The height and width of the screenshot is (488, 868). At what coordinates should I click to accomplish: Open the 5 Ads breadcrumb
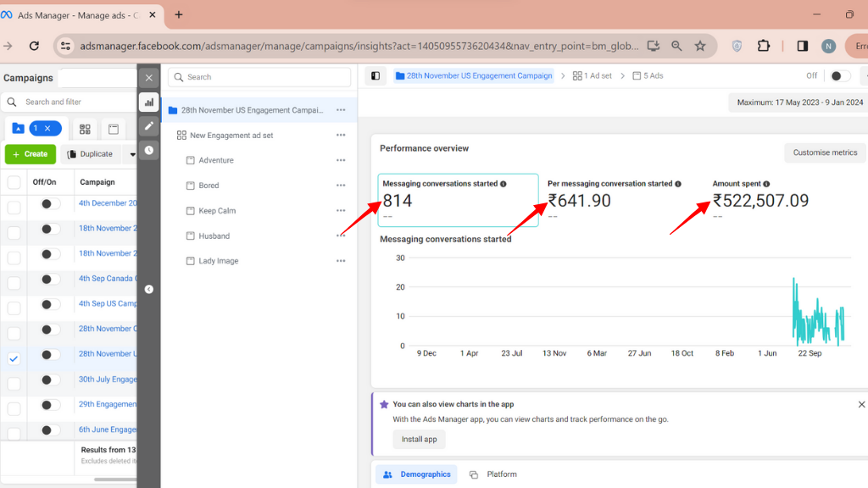(648, 75)
